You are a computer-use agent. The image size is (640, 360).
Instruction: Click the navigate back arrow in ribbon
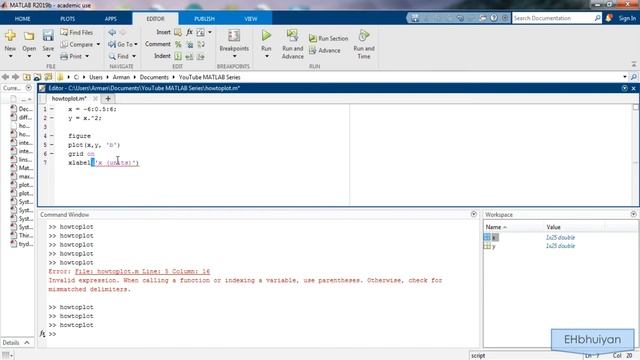tap(112, 32)
